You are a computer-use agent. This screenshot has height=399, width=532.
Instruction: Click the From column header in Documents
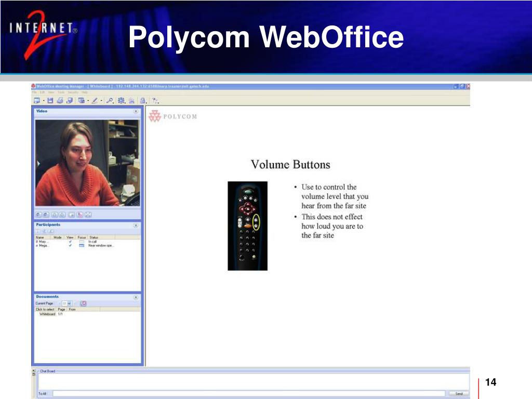[83, 309]
